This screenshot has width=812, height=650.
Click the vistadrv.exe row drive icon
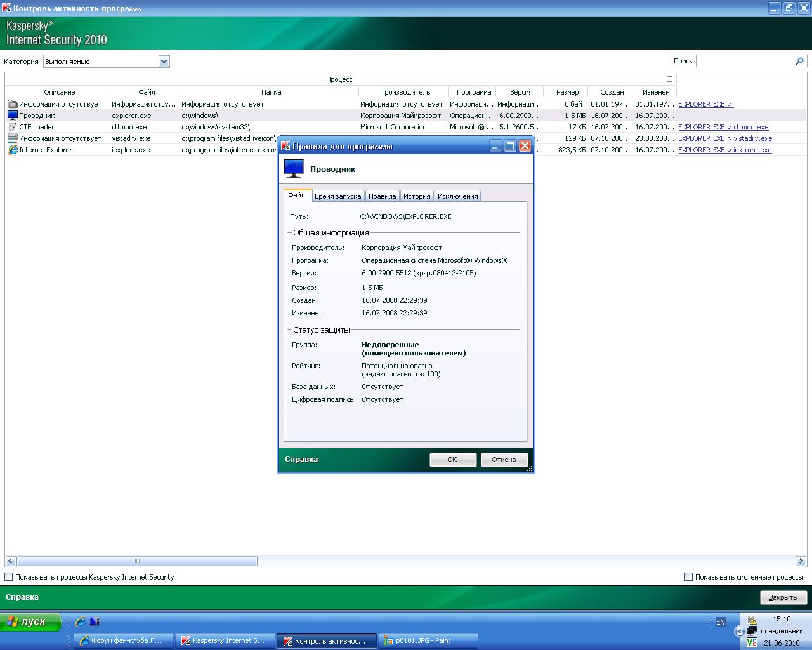click(x=12, y=138)
